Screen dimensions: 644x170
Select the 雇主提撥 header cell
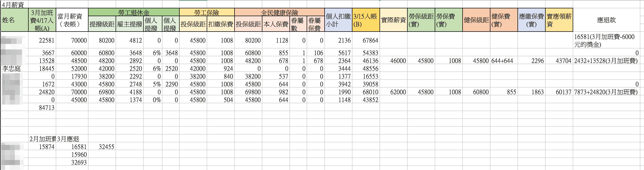(130, 24)
